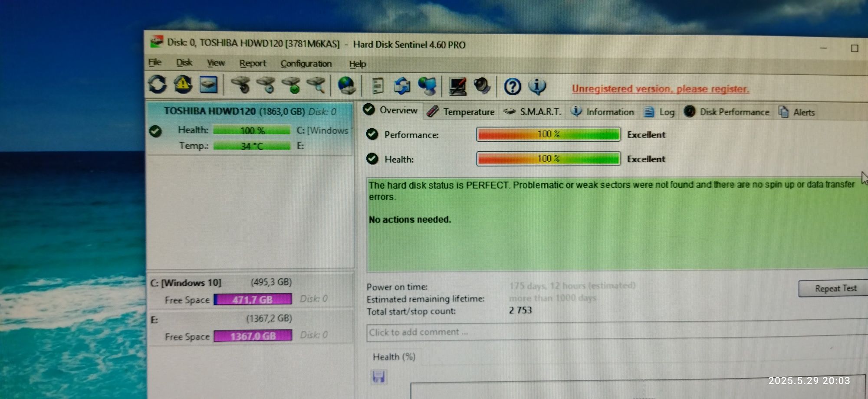Select the C: [Windows 10] partition
Image resolution: width=868 pixels, height=399 pixels.
[x=250, y=290]
